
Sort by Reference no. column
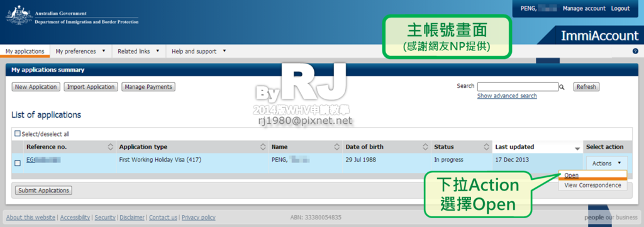click(x=110, y=147)
